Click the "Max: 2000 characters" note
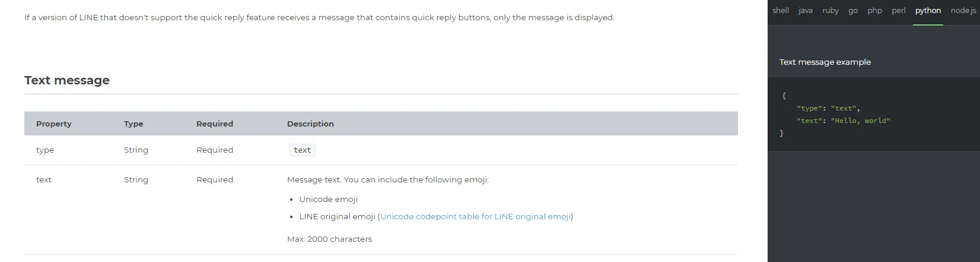This screenshot has height=262, width=980. click(329, 239)
